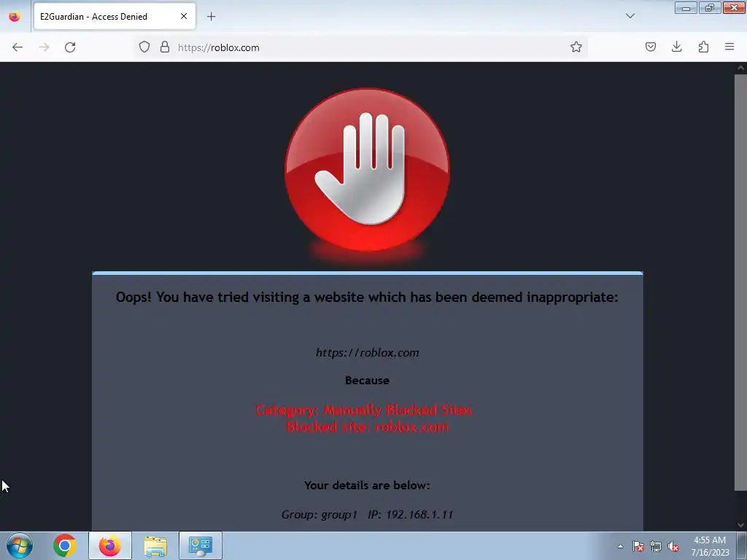Click the network status tray icon

(656, 547)
